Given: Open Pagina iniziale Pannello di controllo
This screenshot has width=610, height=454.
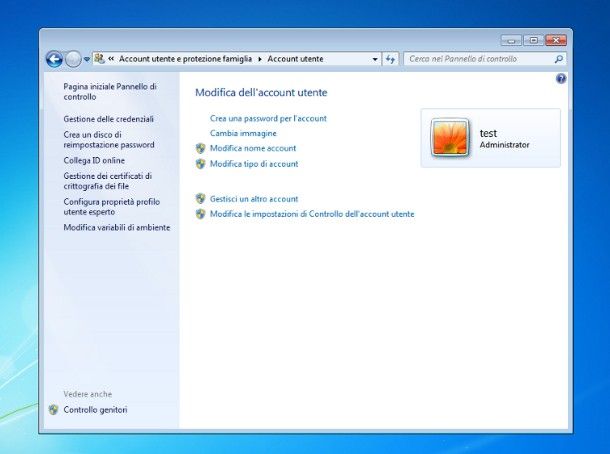Looking at the screenshot, I should coord(110,91).
